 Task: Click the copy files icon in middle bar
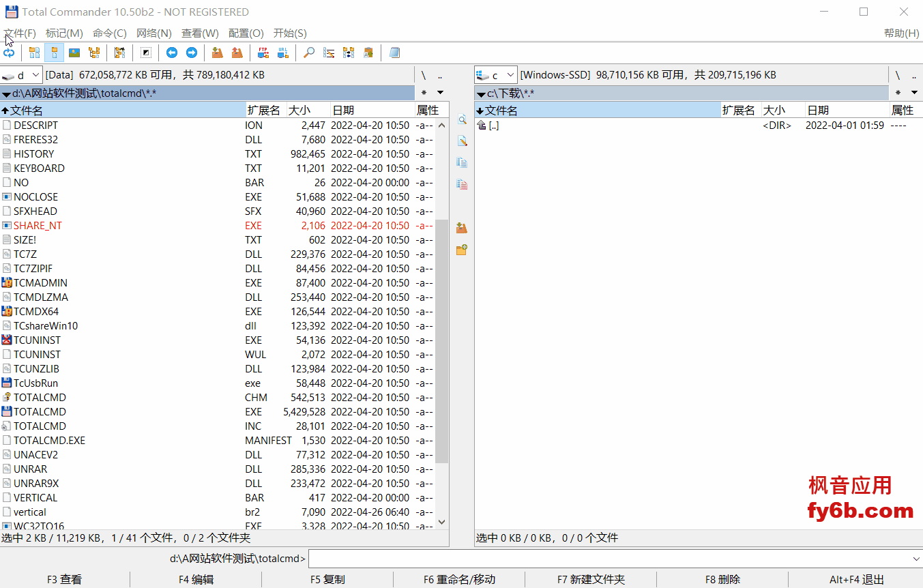click(462, 163)
